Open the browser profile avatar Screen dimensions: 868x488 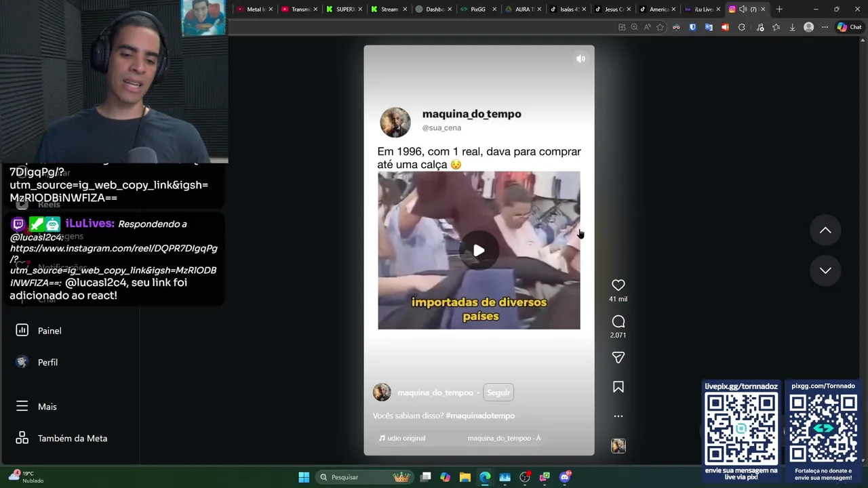tap(808, 27)
